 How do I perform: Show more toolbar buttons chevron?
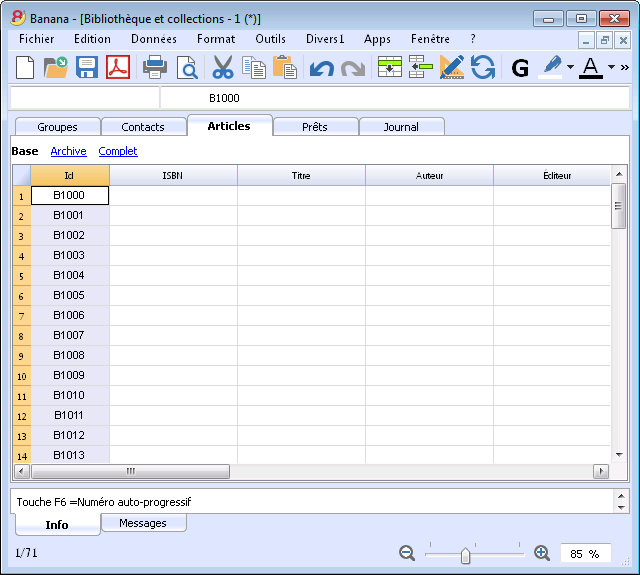(x=624, y=67)
